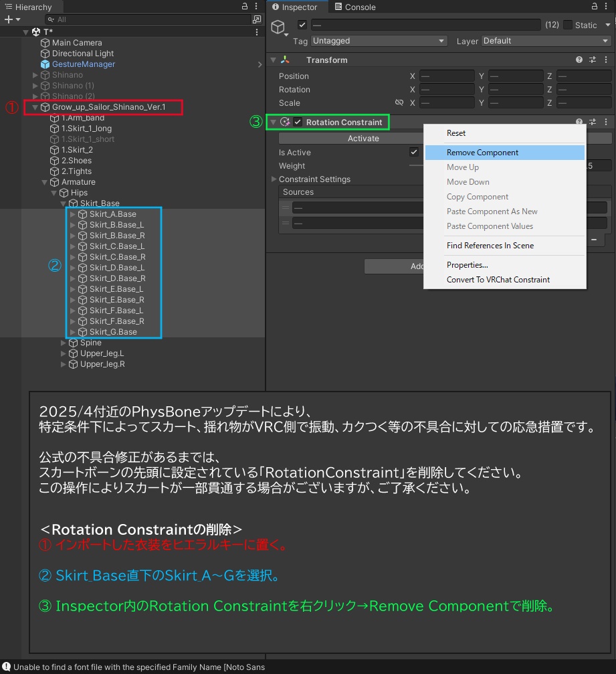Screen dimensions: 616x674
Task: Open the Tag dropdown showing Untagged
Action: click(x=378, y=40)
